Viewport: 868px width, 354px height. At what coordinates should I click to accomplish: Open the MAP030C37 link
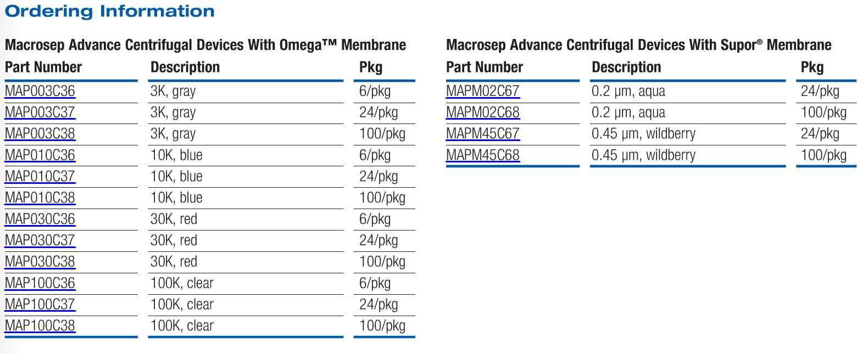40,240
